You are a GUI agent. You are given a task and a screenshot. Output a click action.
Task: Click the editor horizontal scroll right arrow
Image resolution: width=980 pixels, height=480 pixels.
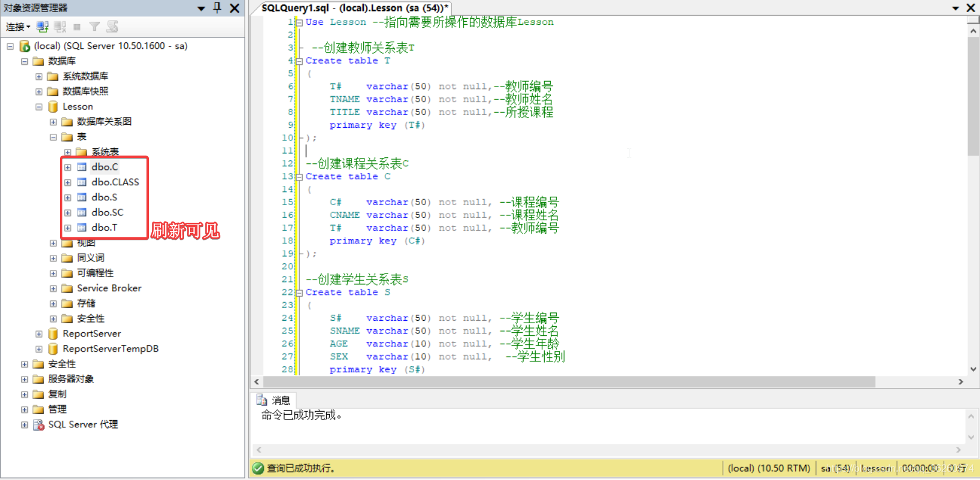click(961, 382)
